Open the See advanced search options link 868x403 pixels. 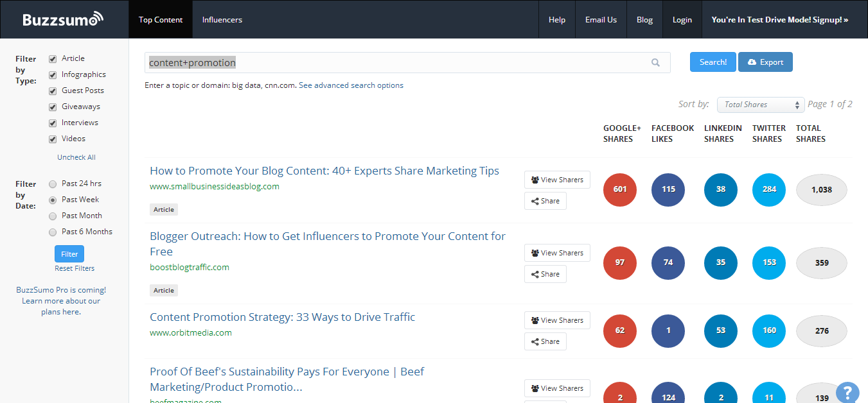pos(351,85)
